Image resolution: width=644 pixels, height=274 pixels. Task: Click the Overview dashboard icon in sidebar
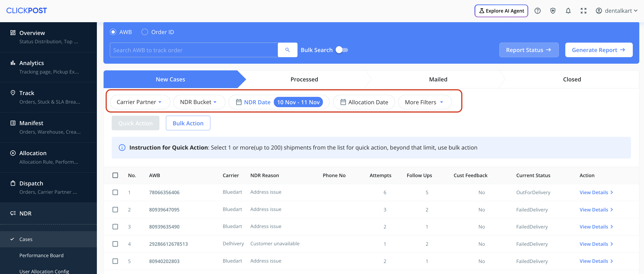click(x=13, y=33)
